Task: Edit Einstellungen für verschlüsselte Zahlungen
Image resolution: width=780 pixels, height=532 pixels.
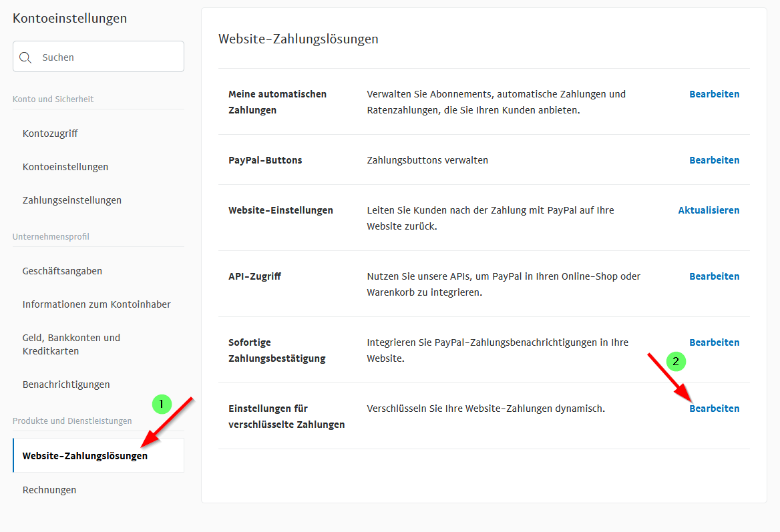Action: pyautogui.click(x=714, y=409)
